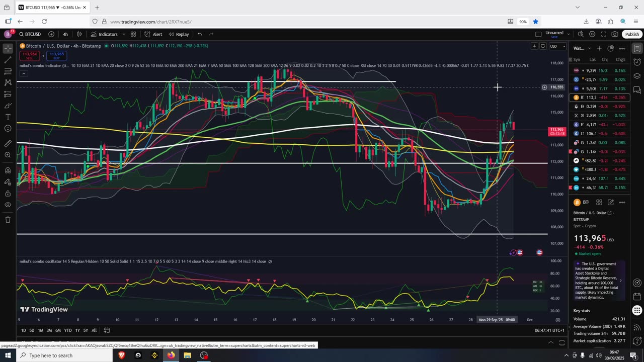Select the watchlist row with -1.03% change

(x=600, y=125)
